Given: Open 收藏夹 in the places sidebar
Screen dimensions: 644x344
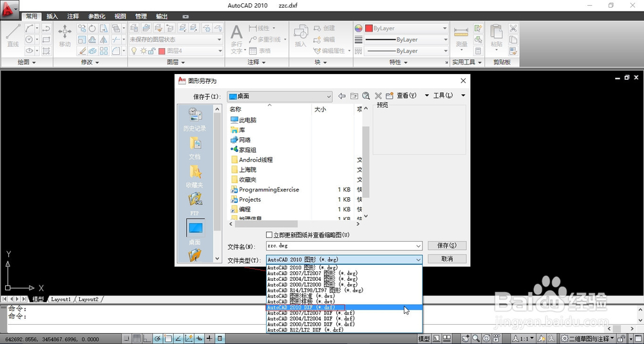Looking at the screenshot, I should 194,177.
